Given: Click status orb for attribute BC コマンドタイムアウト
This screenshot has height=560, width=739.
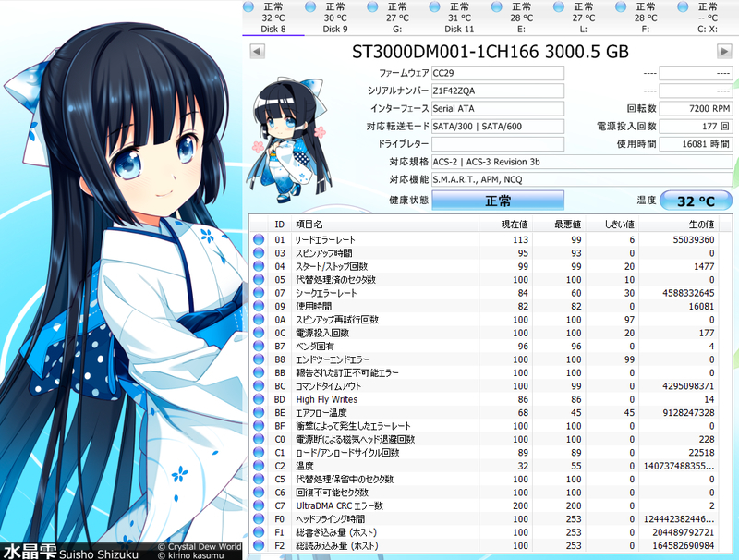Looking at the screenshot, I should point(259,385).
